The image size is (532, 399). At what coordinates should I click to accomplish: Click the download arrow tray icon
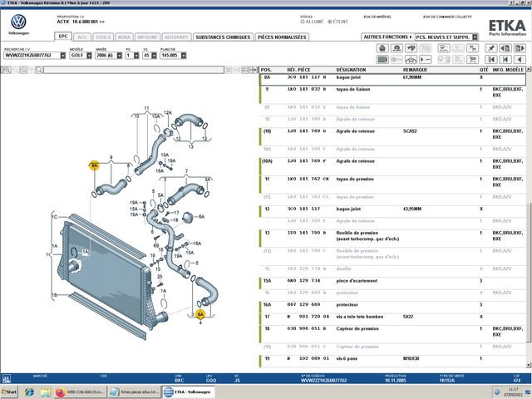pos(411,60)
